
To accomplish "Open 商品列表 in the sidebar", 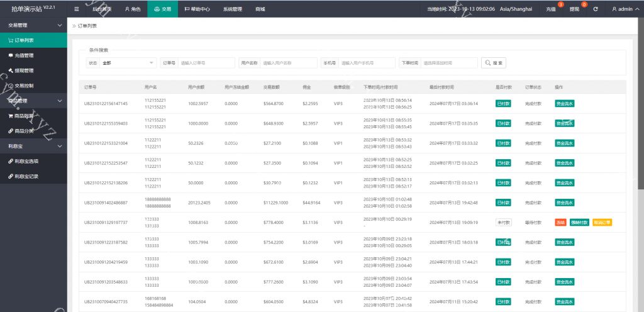I will click(33, 116).
